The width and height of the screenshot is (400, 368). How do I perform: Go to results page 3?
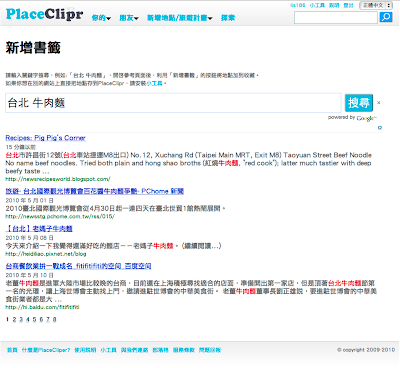(x=21, y=319)
